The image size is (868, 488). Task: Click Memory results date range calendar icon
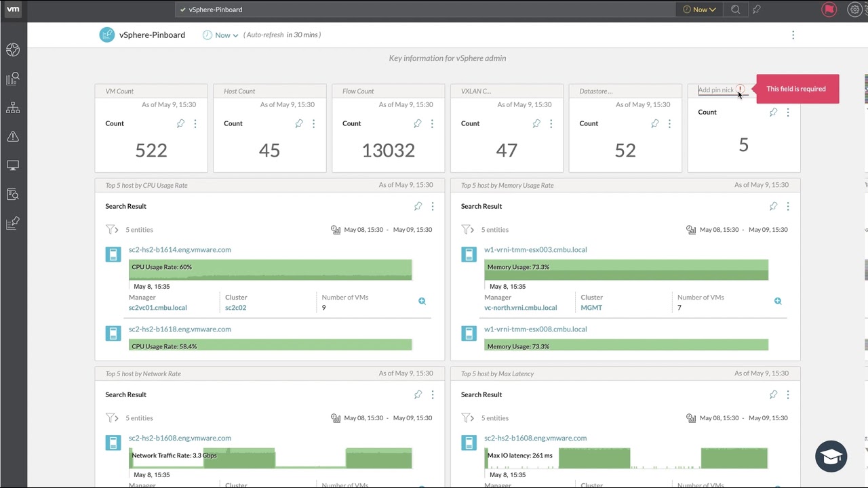coord(691,230)
